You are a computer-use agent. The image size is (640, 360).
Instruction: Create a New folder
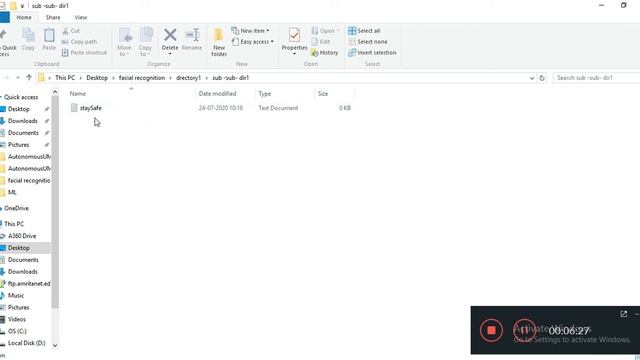point(219,42)
